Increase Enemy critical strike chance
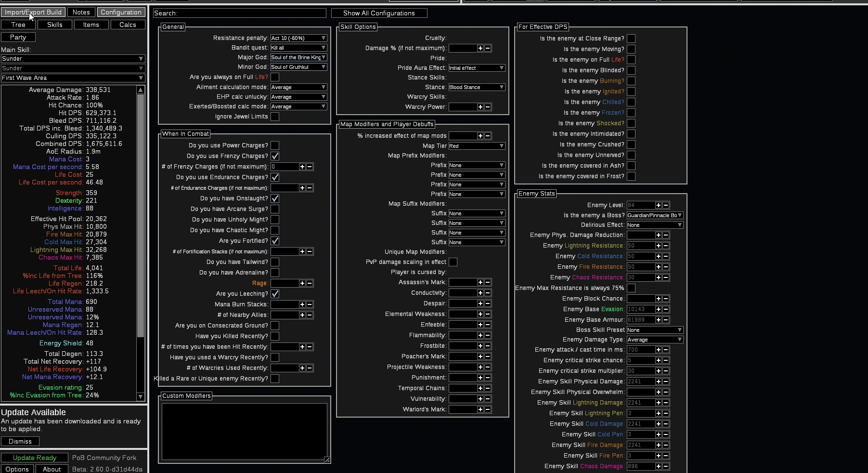The image size is (868, 473). pyautogui.click(x=658, y=360)
